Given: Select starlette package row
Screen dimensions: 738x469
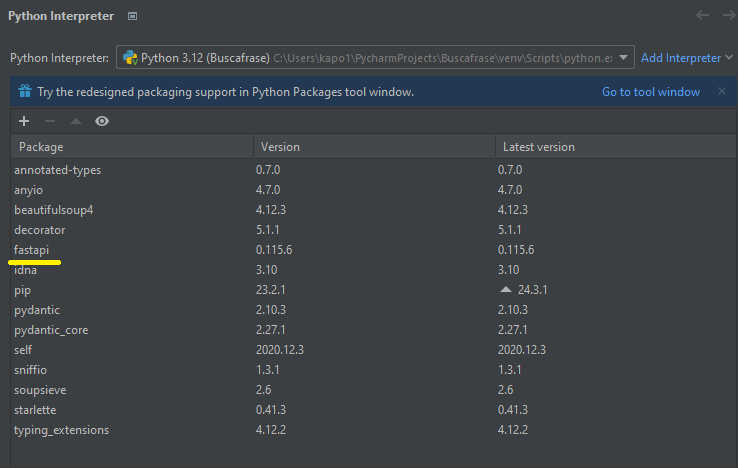Looking at the screenshot, I should (x=374, y=410).
